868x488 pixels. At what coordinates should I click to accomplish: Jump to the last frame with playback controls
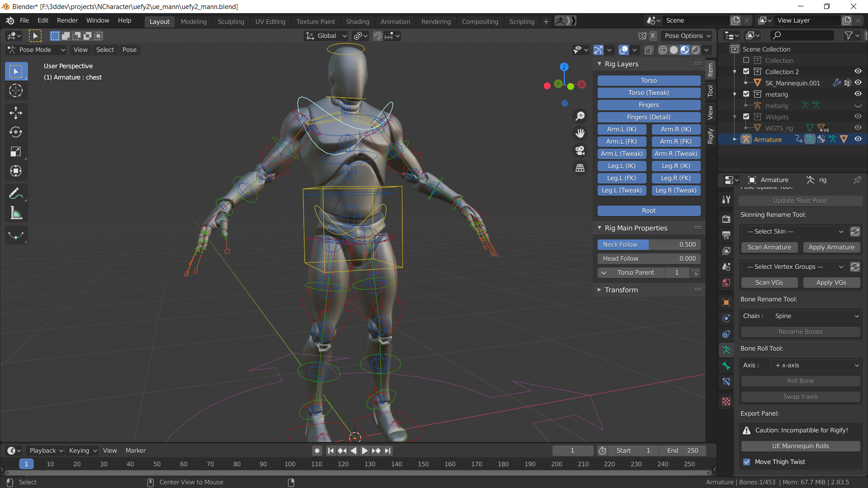387,450
